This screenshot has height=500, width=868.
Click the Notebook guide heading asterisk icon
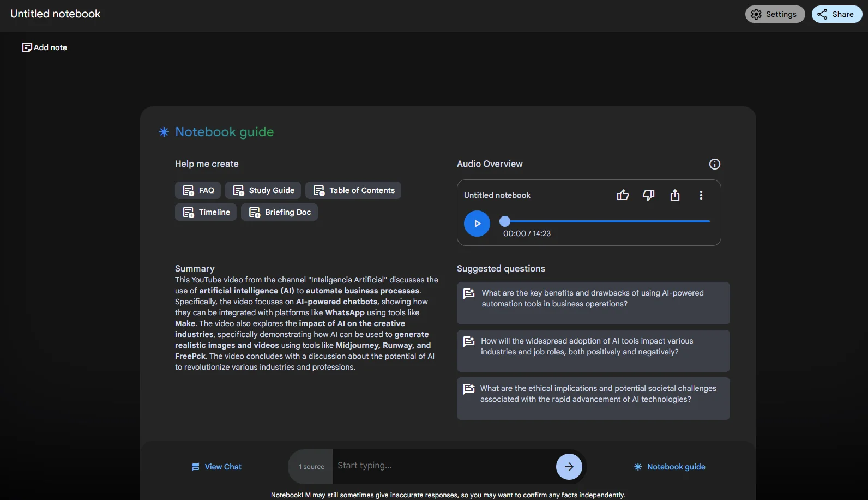(164, 132)
